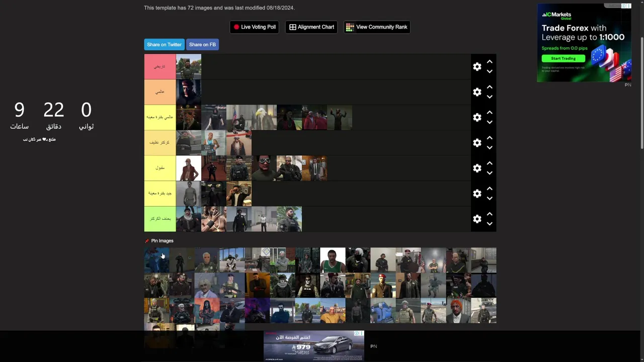This screenshot has height=362, width=644.
Task: Move يحذف الكركتر row down
Action: click(490, 224)
